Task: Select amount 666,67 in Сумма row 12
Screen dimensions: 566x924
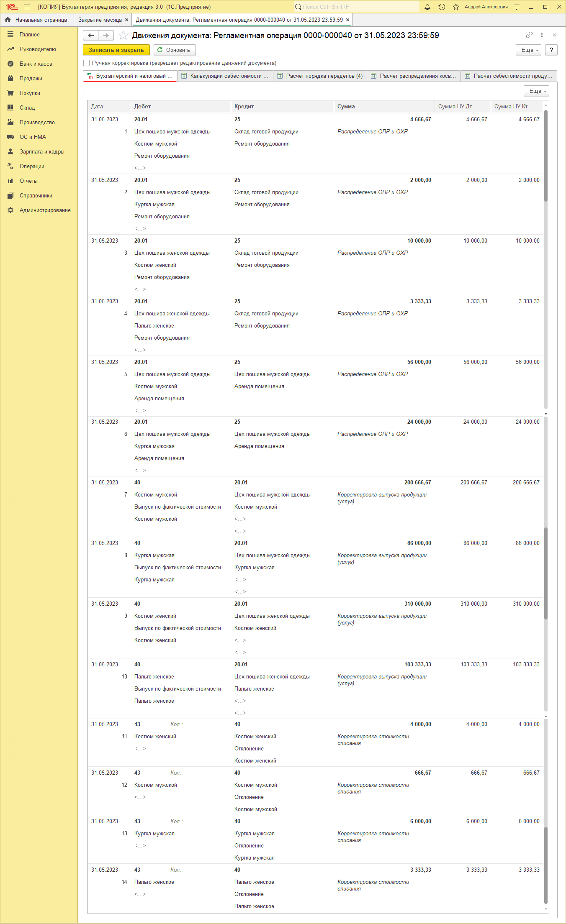Action: (x=423, y=773)
